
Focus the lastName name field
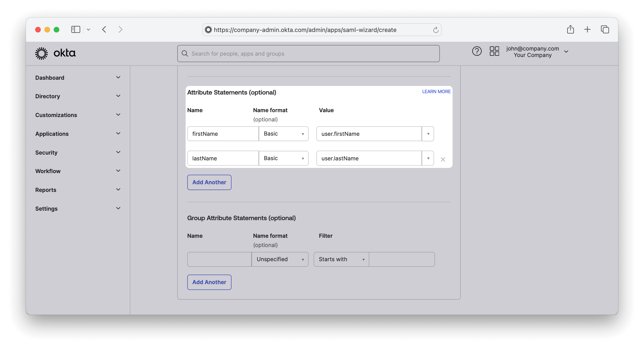click(223, 158)
